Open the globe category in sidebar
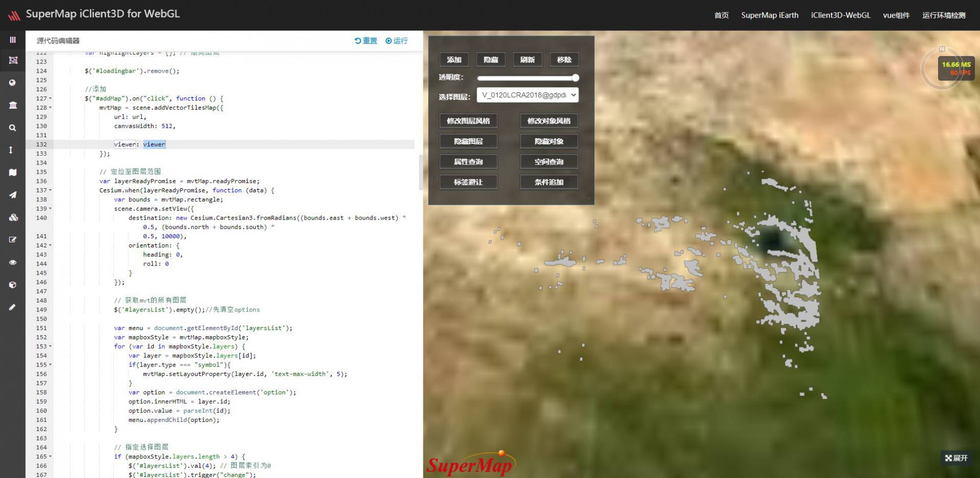 pos(13,83)
